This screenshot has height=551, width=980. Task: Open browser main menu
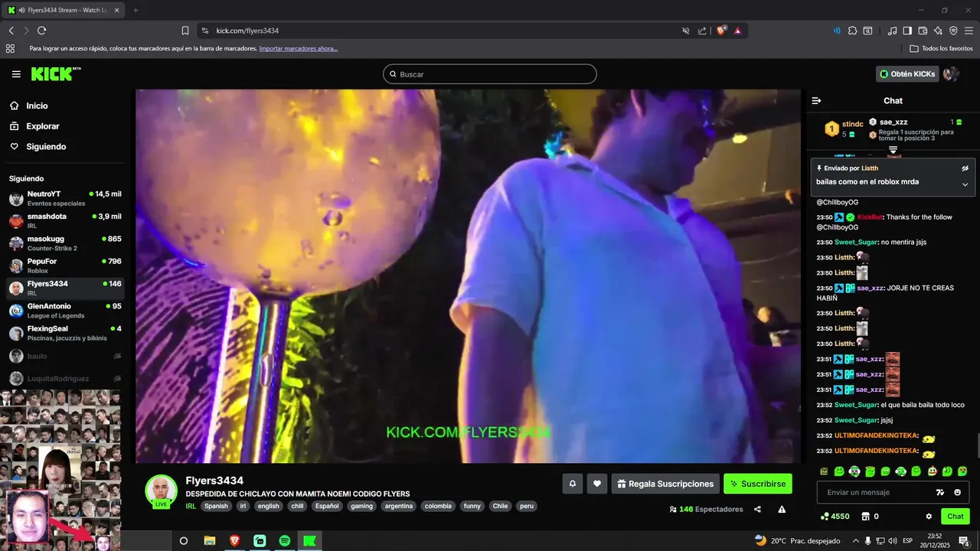(969, 31)
